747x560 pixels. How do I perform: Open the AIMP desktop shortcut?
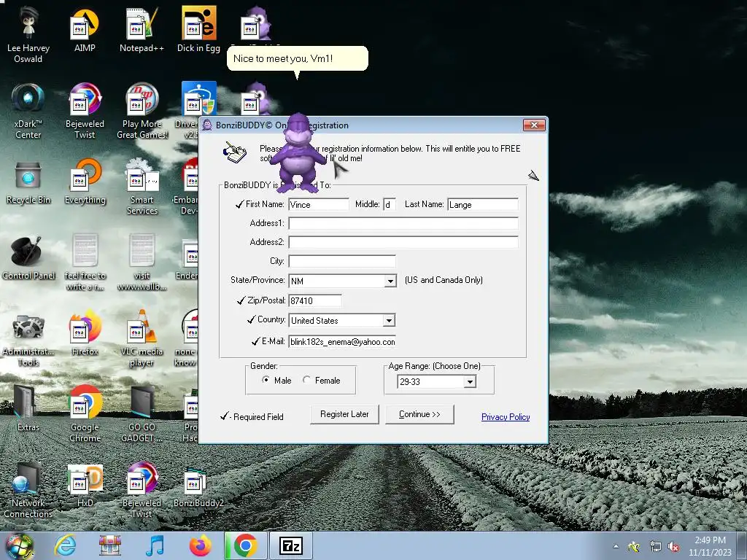85,30
